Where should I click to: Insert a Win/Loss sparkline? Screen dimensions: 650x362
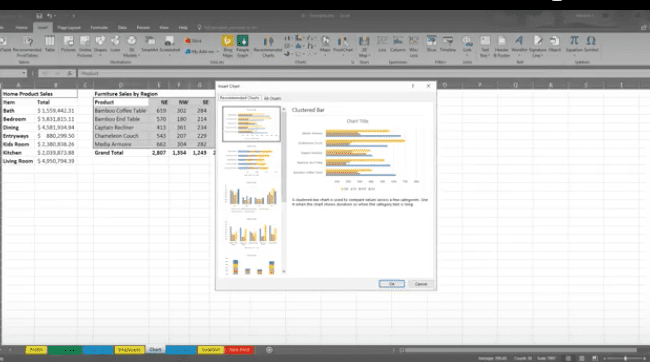(413, 46)
